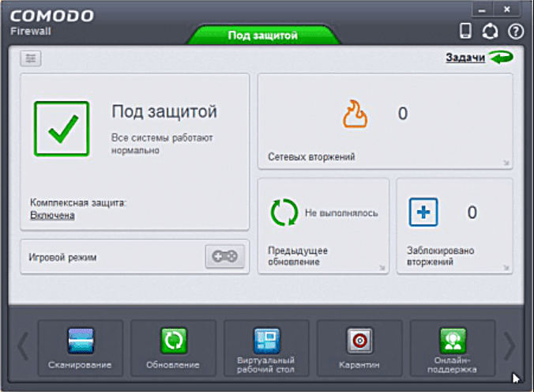534x392 pixels.
Task: Click the blue plus blocked intrusions icon
Action: coord(423,213)
